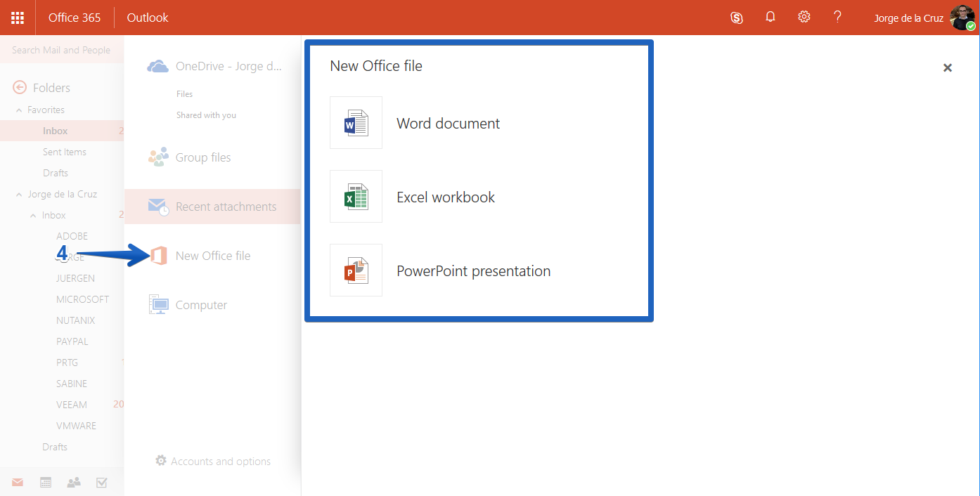980x496 pixels.
Task: Open Skype icon in the header
Action: pyautogui.click(x=737, y=18)
